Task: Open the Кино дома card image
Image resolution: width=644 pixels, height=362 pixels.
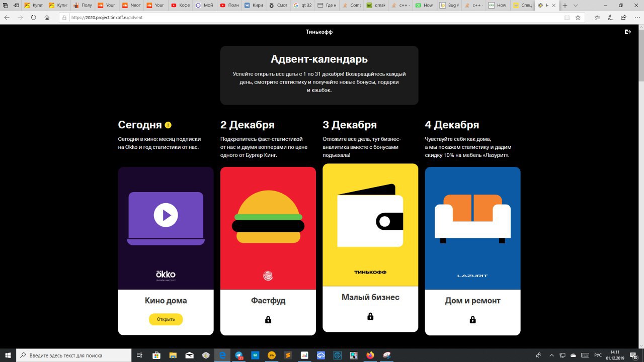Action: pyautogui.click(x=166, y=228)
